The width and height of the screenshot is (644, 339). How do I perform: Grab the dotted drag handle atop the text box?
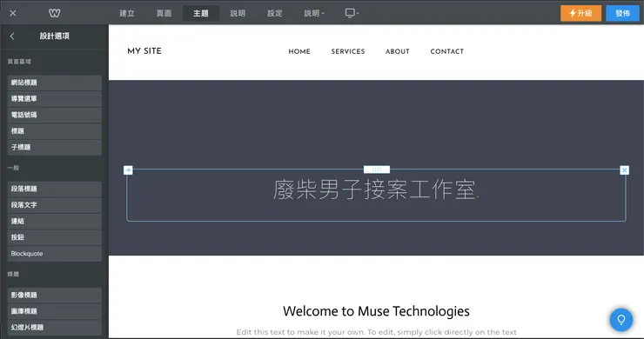(377, 169)
